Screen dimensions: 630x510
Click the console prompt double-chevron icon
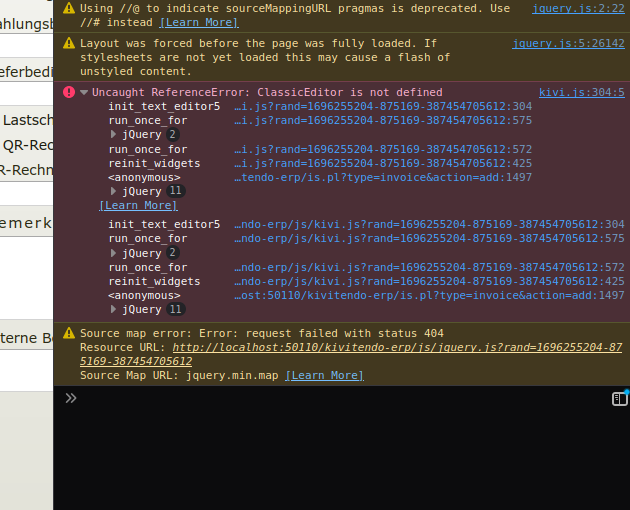coord(70,398)
